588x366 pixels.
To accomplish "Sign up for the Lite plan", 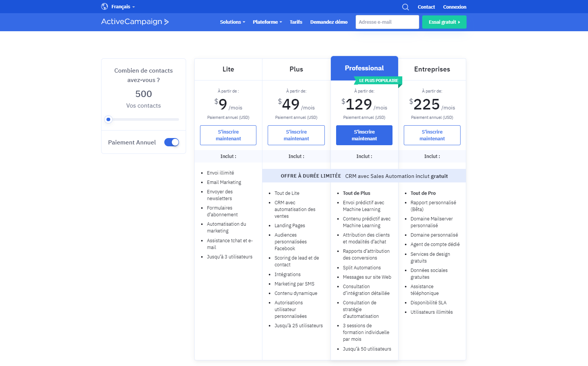I will click(x=228, y=135).
